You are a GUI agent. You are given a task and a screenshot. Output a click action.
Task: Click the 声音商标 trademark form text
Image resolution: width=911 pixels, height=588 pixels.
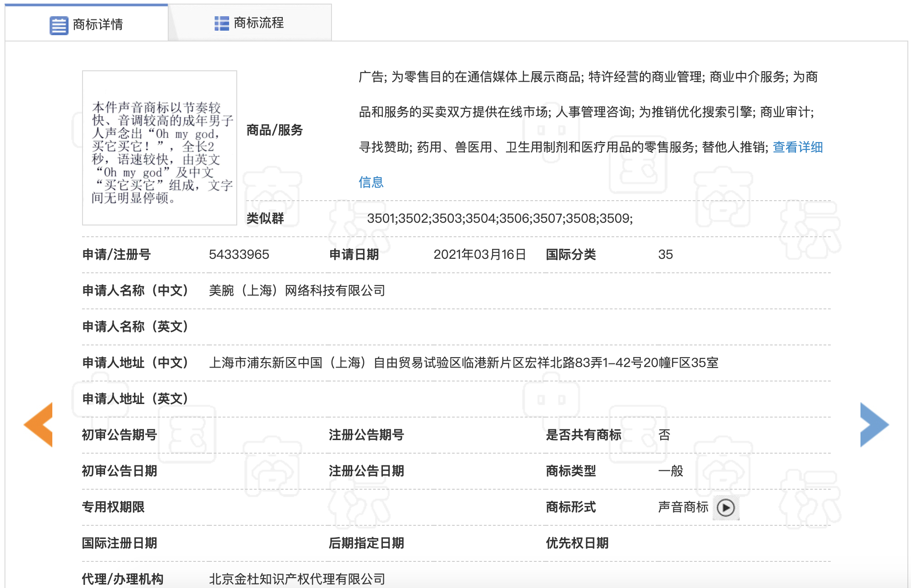click(683, 507)
